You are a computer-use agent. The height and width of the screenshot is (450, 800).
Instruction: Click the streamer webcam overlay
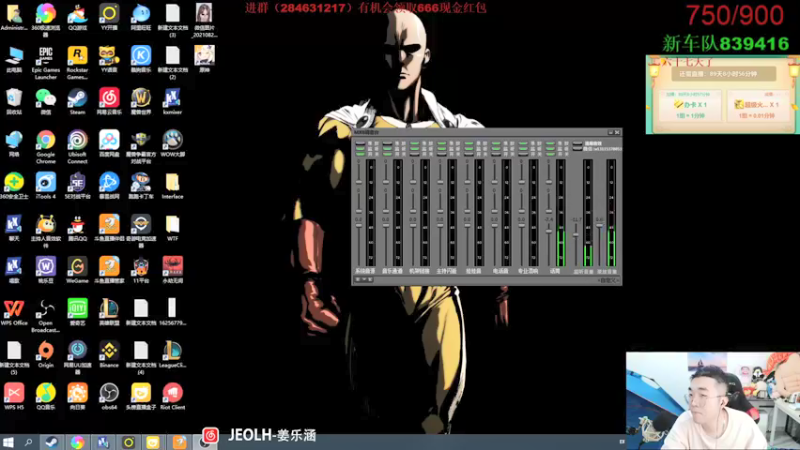coord(713,401)
